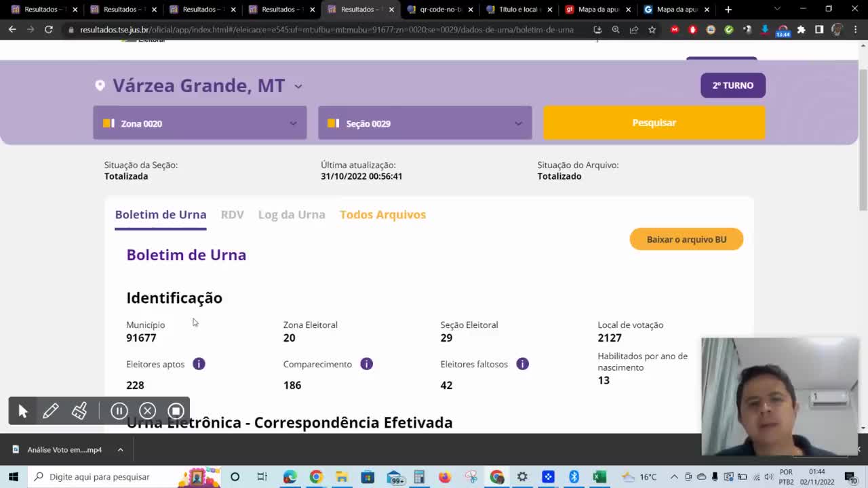Open Firefox from the taskbar
The width and height of the screenshot is (868, 488).
pos(445,476)
